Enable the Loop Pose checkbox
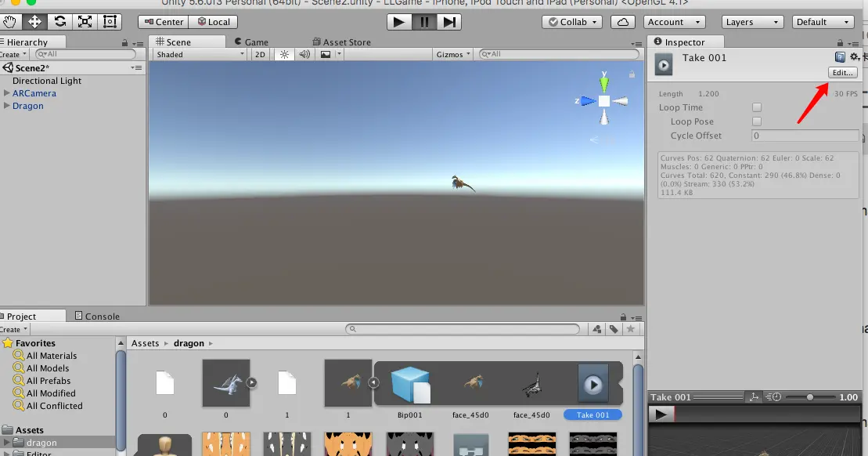This screenshot has width=868, height=456. (757, 121)
